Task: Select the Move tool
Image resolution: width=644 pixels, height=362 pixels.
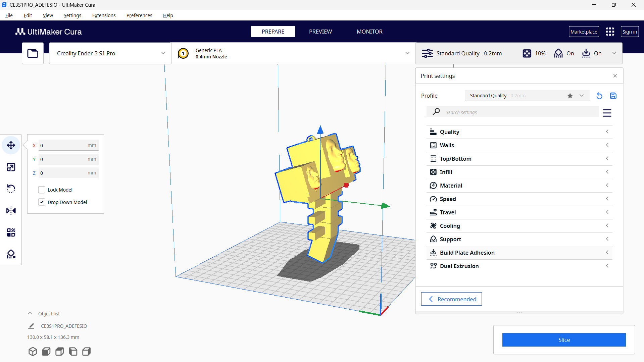Action: 11,145
